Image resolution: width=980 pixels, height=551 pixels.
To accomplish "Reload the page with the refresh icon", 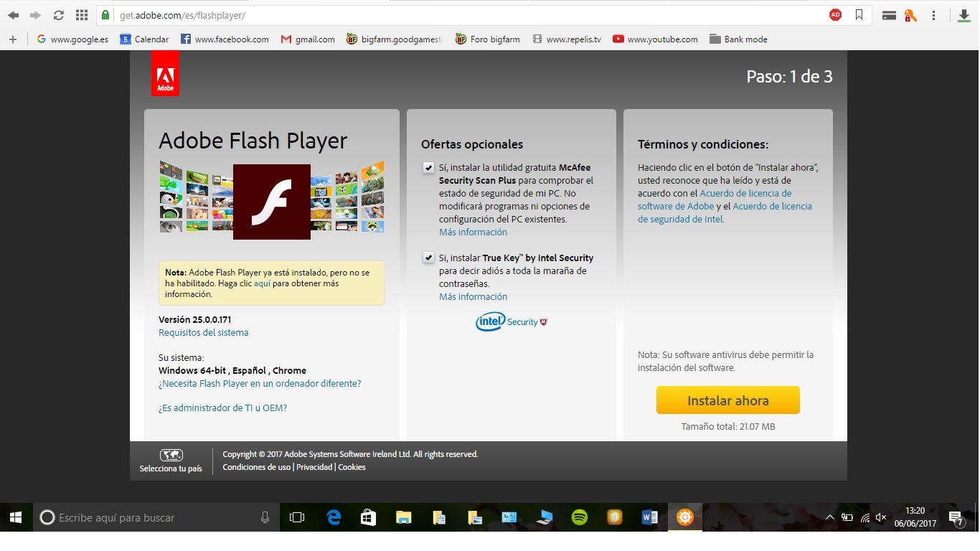I will click(x=59, y=15).
